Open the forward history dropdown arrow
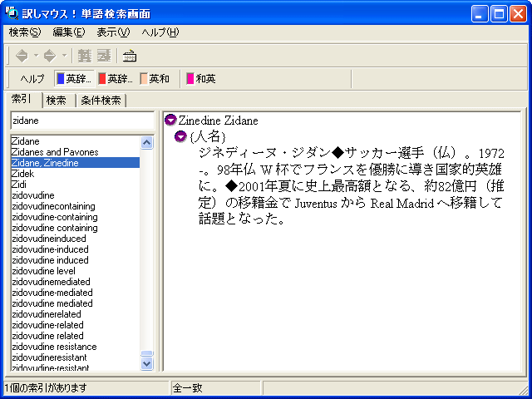The height and width of the screenshot is (399, 532). tap(64, 56)
